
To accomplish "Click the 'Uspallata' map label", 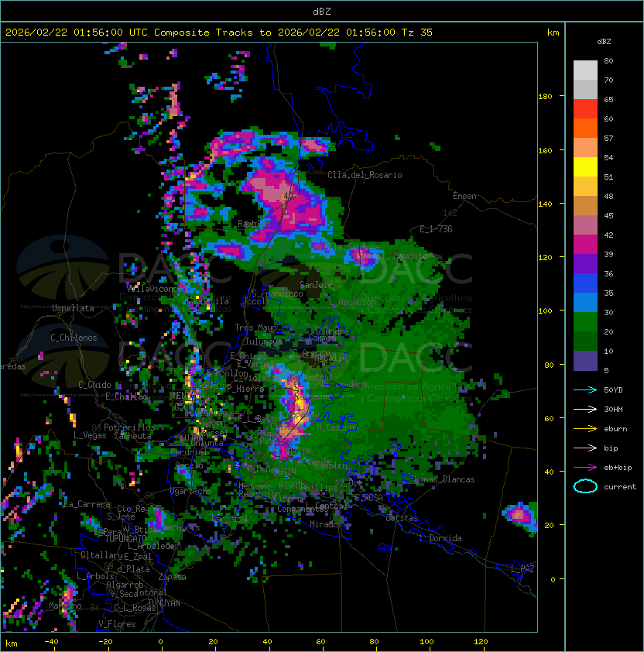I will pyautogui.click(x=73, y=308).
